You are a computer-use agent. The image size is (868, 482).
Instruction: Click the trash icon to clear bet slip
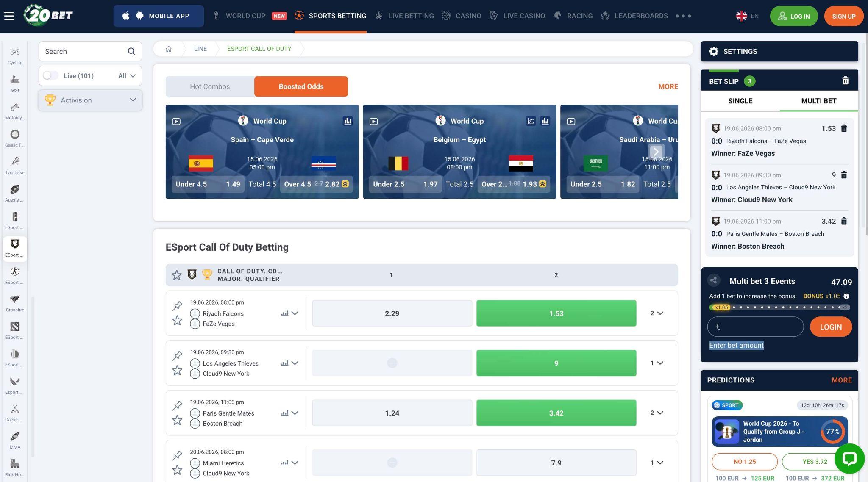(845, 80)
